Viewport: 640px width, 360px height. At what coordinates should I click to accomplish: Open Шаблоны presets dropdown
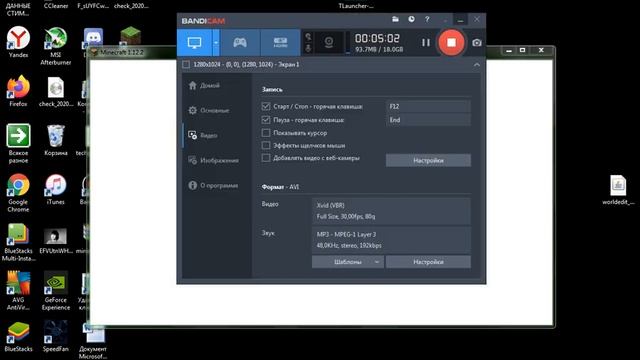pos(348,262)
